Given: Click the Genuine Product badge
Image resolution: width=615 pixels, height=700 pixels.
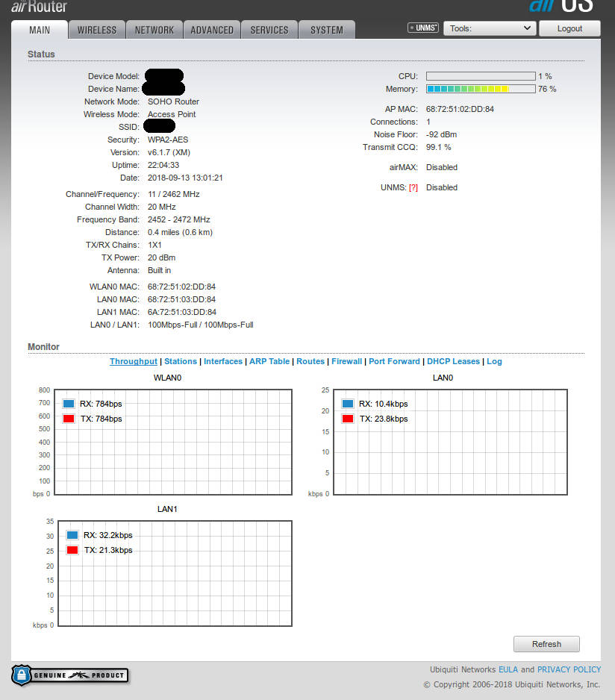Looking at the screenshot, I should 70,675.
